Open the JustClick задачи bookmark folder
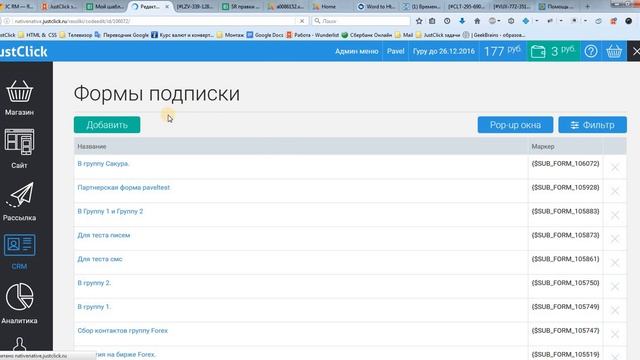The image size is (640, 360). pyautogui.click(x=438, y=35)
